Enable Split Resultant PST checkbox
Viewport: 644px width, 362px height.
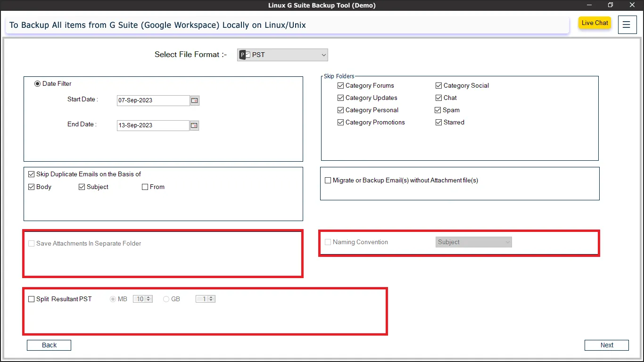coord(32,299)
